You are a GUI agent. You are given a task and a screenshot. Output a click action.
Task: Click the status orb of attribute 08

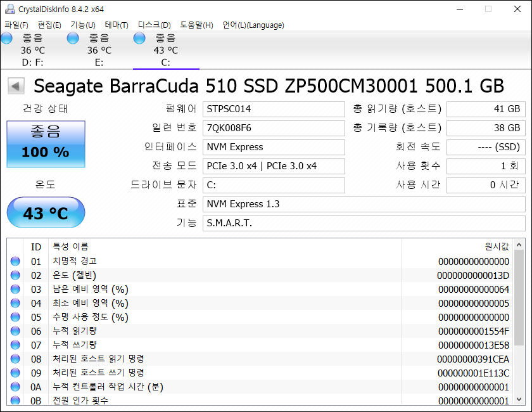(15, 359)
